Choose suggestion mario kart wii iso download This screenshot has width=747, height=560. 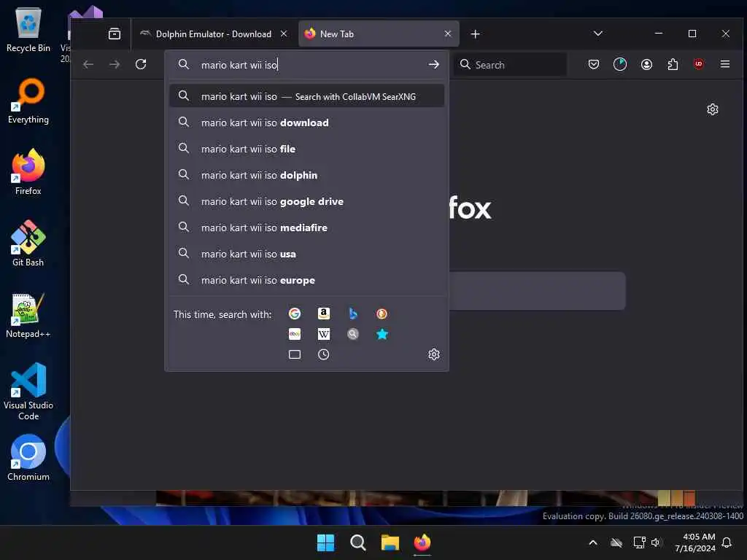(307, 122)
